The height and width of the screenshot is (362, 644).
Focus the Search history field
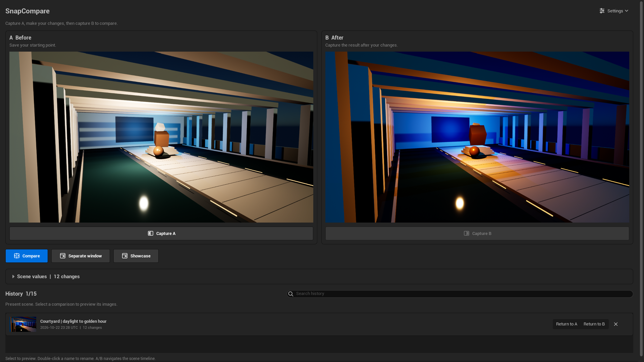click(460, 294)
